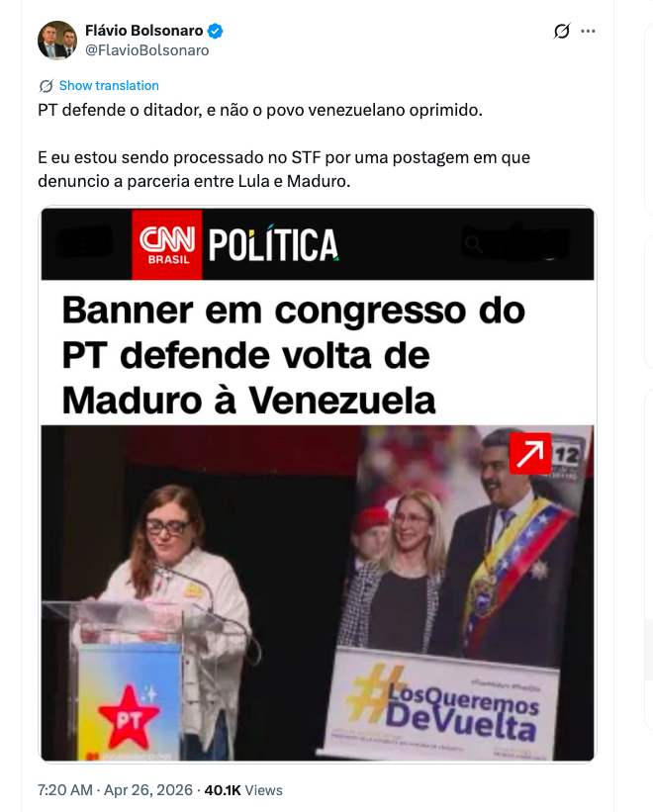Click the Grok icon beside the more menu
653x812 pixels.
point(562,31)
